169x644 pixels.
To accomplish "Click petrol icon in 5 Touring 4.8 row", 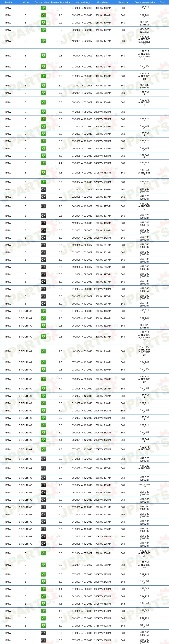I will pyautogui.click(x=43, y=449).
